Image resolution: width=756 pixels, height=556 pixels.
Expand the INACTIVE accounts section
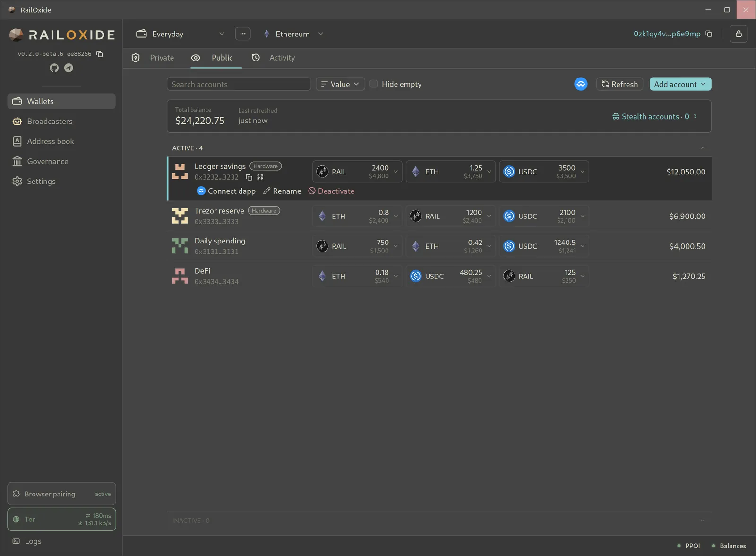click(703, 521)
